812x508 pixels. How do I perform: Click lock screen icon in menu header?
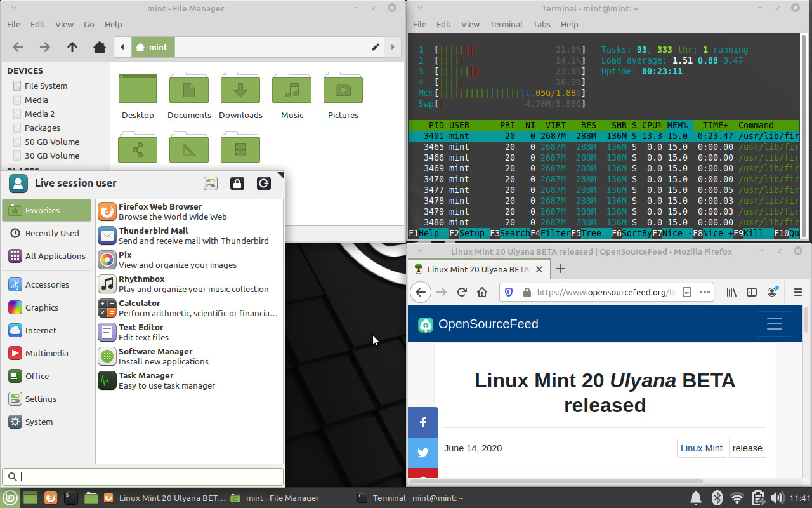(237, 184)
